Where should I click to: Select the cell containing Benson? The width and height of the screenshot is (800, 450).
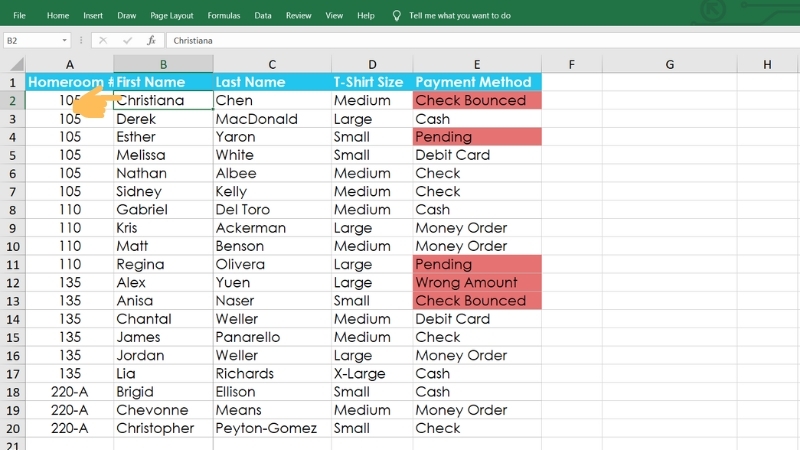point(272,246)
